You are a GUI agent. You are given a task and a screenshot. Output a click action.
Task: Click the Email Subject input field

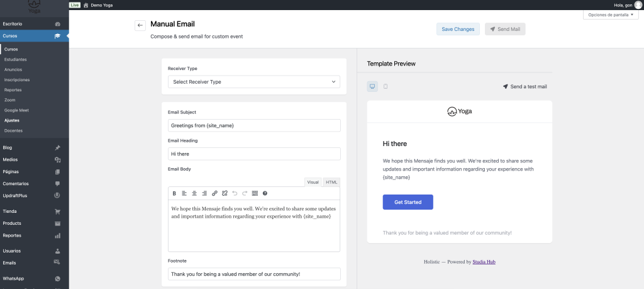click(254, 125)
